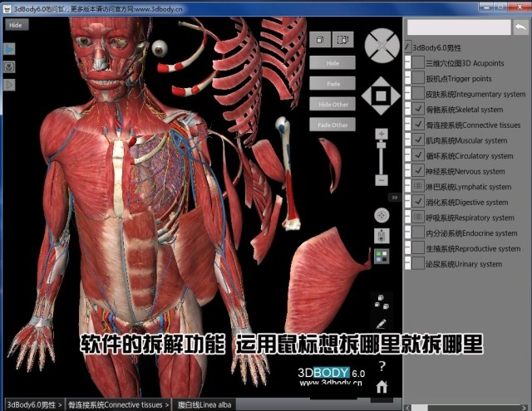Uncheck 肌肉系统Muscular system checkbox
The height and width of the screenshot is (411, 532).
[418, 140]
